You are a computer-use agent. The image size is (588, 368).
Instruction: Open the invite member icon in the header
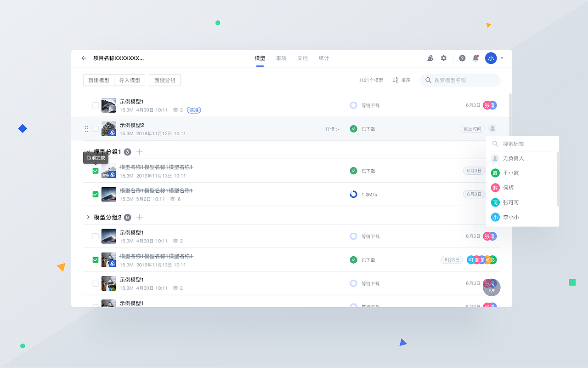430,58
